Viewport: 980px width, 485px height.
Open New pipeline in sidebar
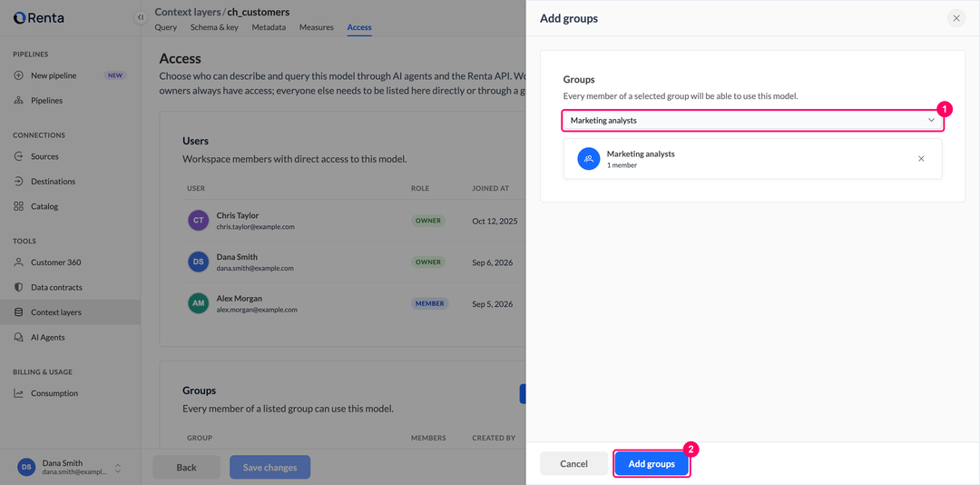coord(70,75)
